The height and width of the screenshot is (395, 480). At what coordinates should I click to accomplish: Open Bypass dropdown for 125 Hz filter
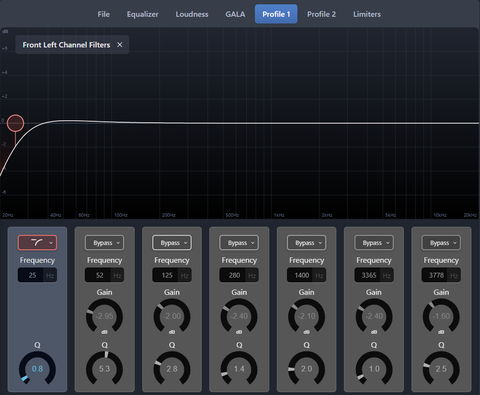[x=172, y=243]
